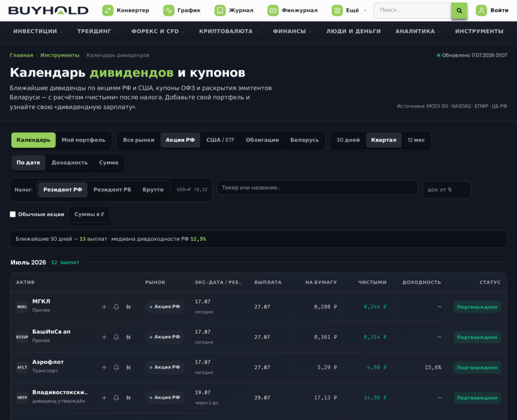
Task: Click the Войти user icon
Action: coord(481,11)
